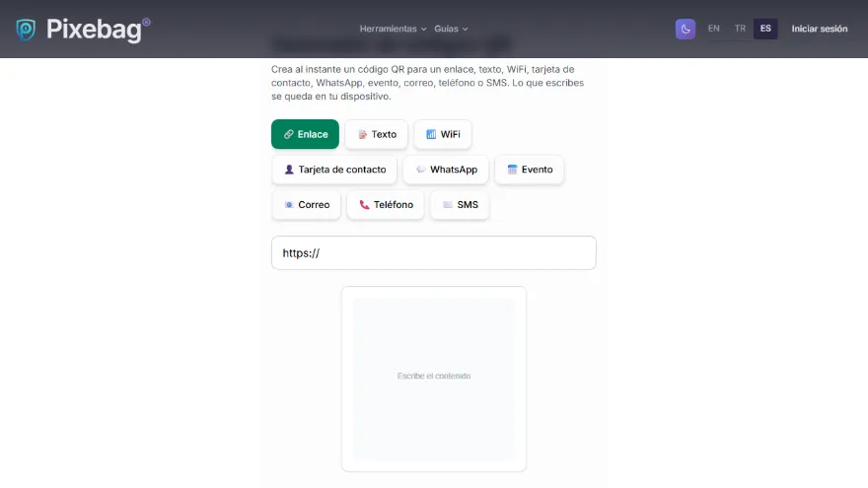Click the QR preview placeholder area

pyautogui.click(x=434, y=379)
